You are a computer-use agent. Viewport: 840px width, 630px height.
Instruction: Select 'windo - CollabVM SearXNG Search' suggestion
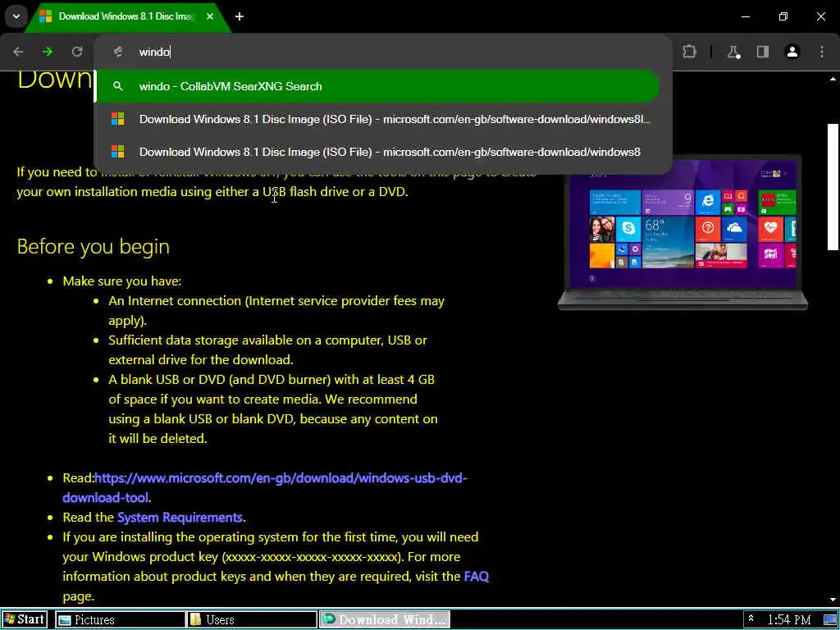(377, 86)
